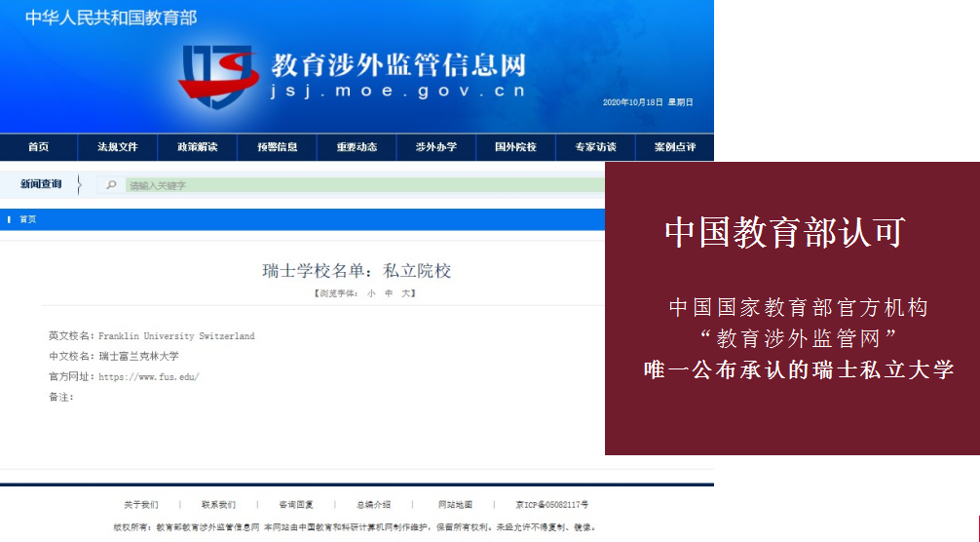The image size is (980, 542).
Task: Open the 网站地图 footer link
Action: tap(455, 505)
